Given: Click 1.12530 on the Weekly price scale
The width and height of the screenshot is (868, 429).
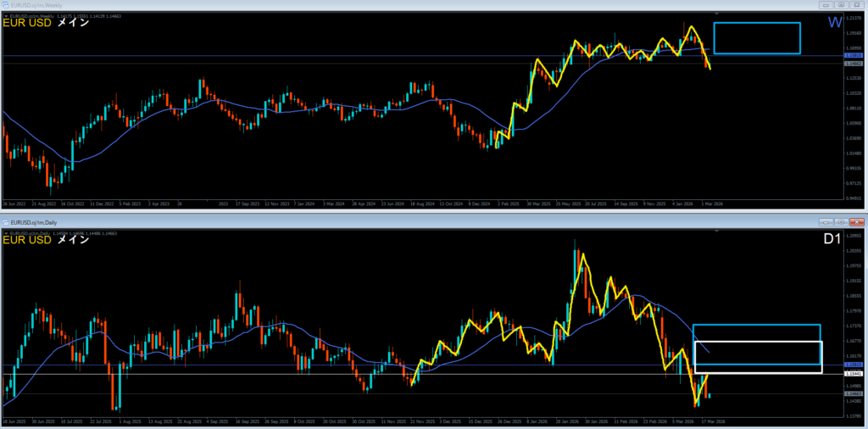Looking at the screenshot, I should (854, 79).
